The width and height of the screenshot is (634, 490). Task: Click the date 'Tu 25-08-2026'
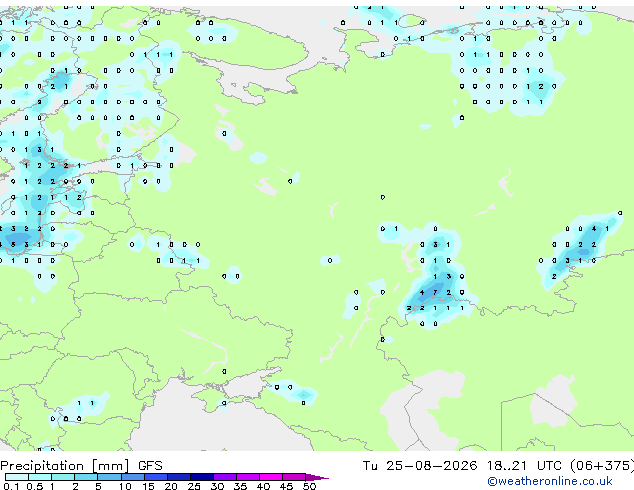(420, 466)
